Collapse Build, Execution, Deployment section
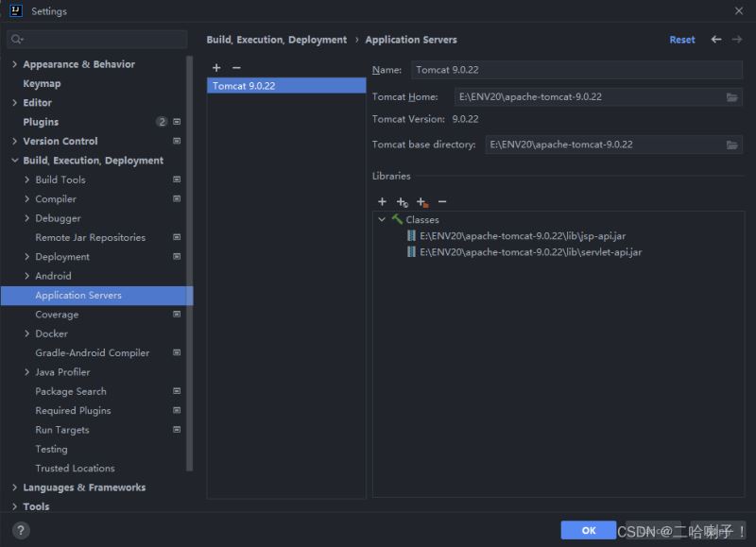 [14, 161]
